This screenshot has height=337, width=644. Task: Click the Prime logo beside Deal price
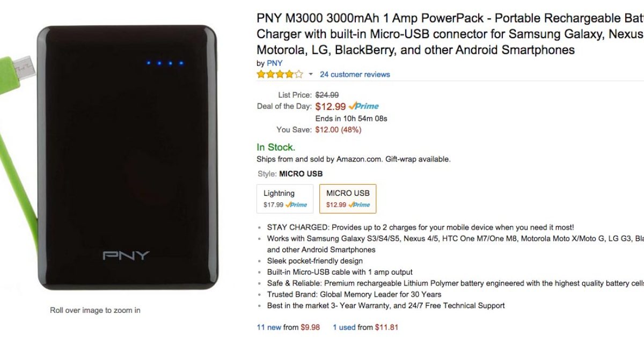coord(364,106)
